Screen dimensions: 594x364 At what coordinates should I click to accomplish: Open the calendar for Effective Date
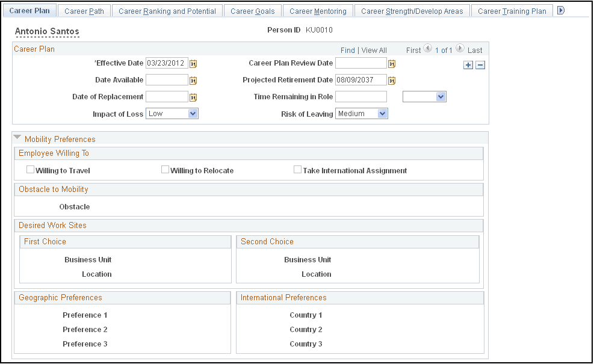[x=193, y=63]
